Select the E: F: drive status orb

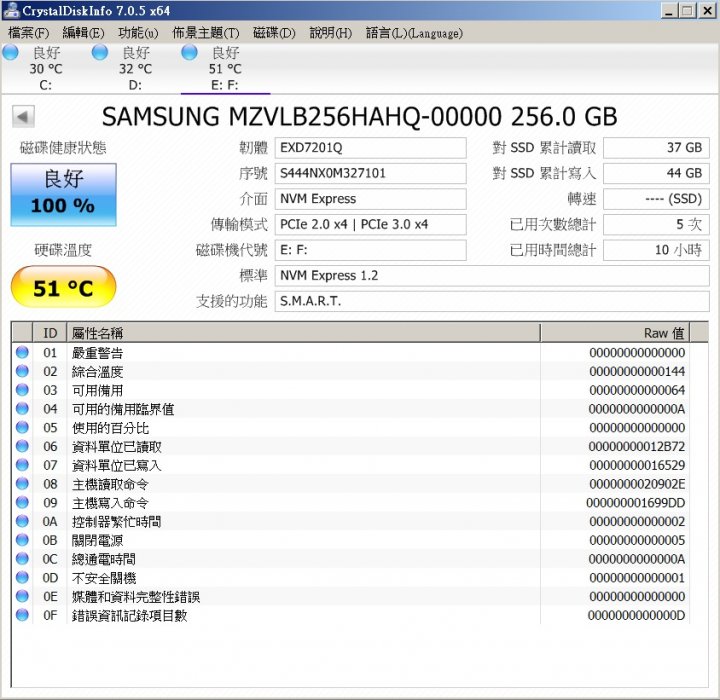(189, 52)
